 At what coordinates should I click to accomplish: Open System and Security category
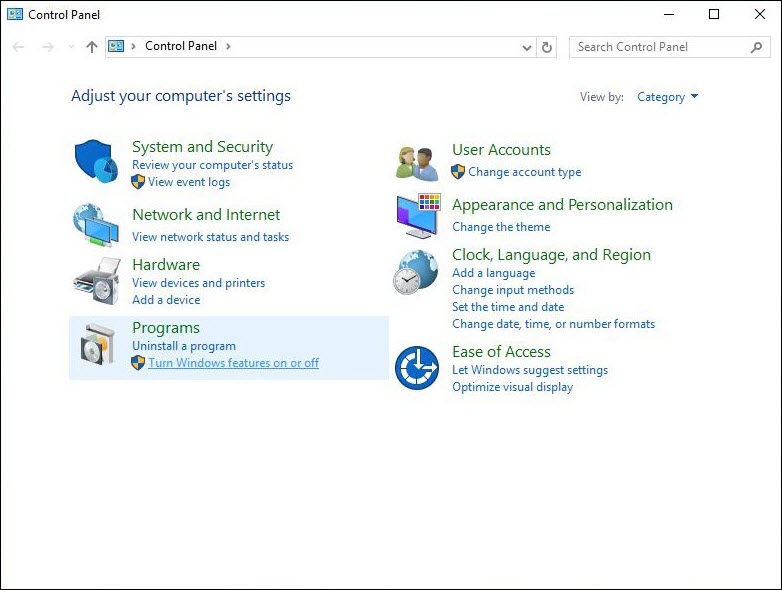[x=202, y=147]
